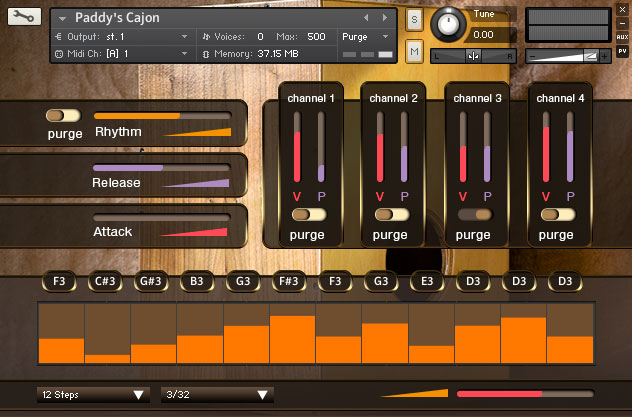Click the Max voices 500 value
The image size is (632, 417).
316,37
